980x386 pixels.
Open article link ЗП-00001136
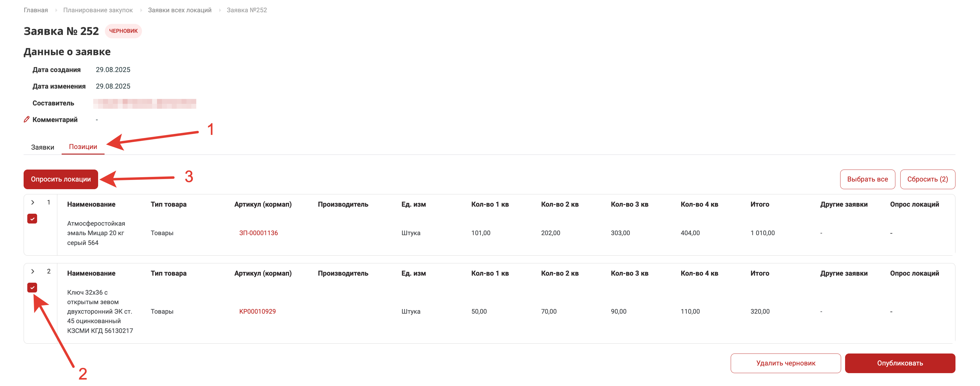[x=258, y=233]
